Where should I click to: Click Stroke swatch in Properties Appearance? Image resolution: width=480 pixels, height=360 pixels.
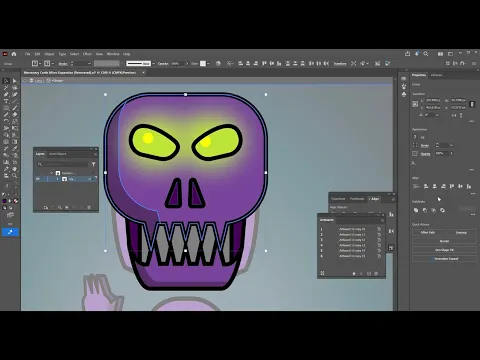pyautogui.click(x=415, y=145)
